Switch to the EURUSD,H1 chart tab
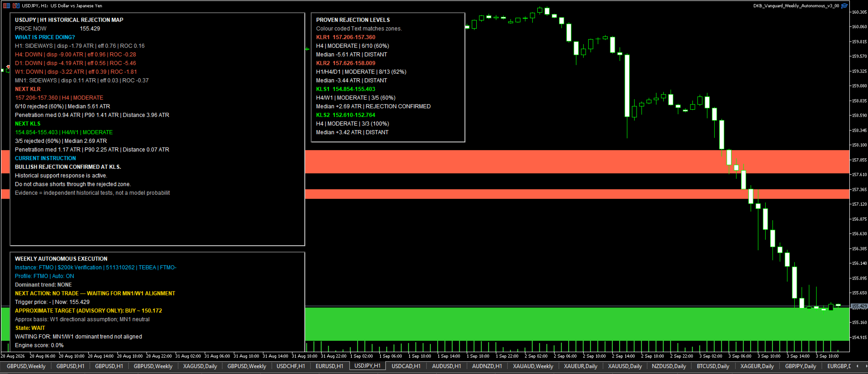The image size is (868, 374). tap(329, 366)
